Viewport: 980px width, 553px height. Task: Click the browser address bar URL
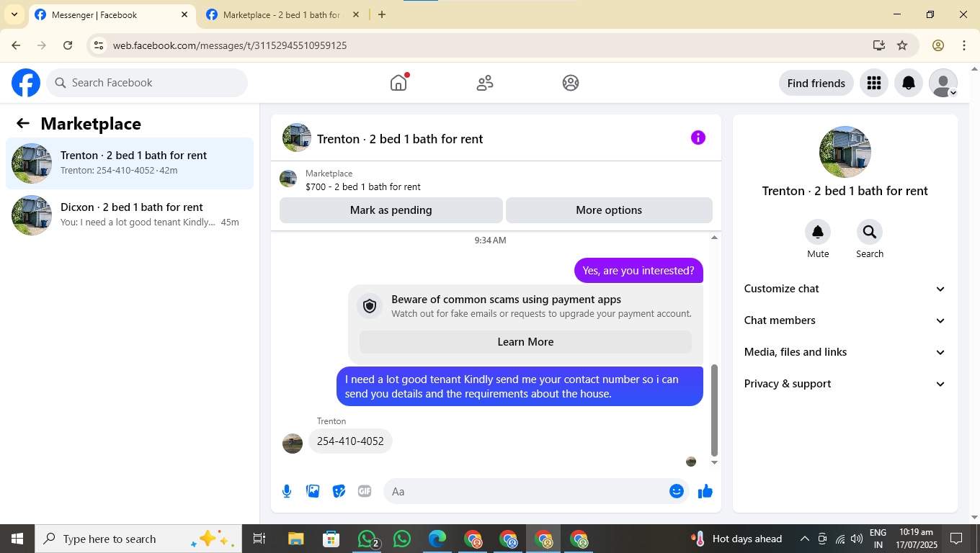coord(230,45)
